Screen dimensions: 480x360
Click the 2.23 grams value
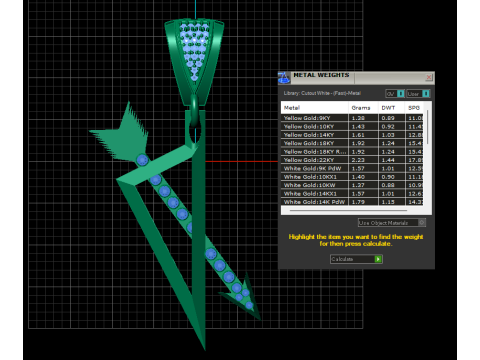tap(358, 160)
